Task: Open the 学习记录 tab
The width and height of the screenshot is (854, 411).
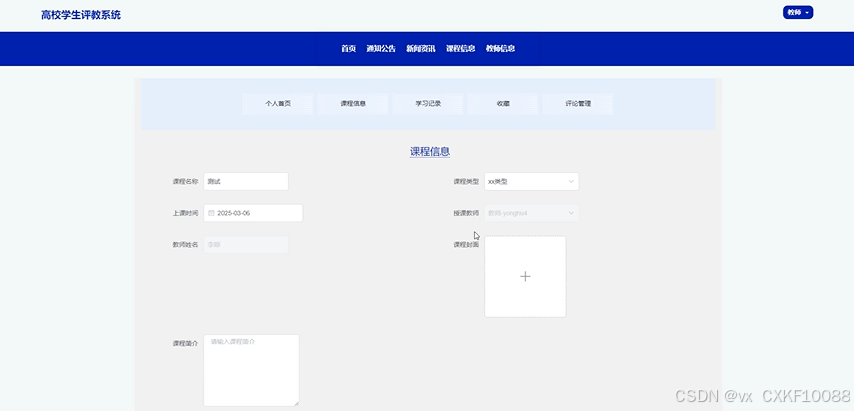Action: coord(428,104)
